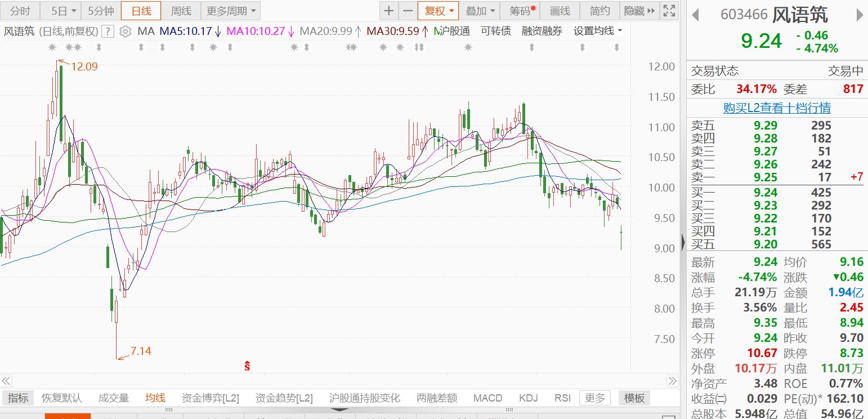The width and height of the screenshot is (868, 419).
Task: Click the zoom in plus icon
Action: (x=389, y=11)
